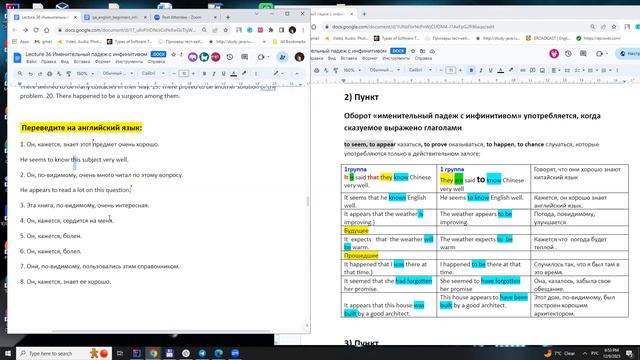This screenshot has height=360, width=640.
Task: Toggle bold in right Docs window toolbar
Action: 471,70
